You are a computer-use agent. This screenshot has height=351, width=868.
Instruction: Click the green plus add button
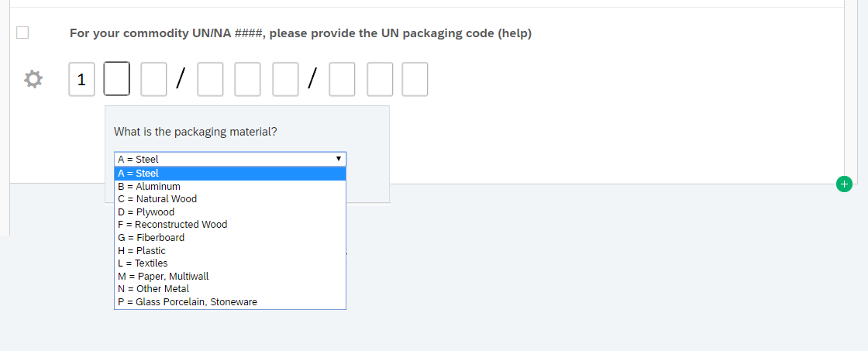tap(844, 184)
